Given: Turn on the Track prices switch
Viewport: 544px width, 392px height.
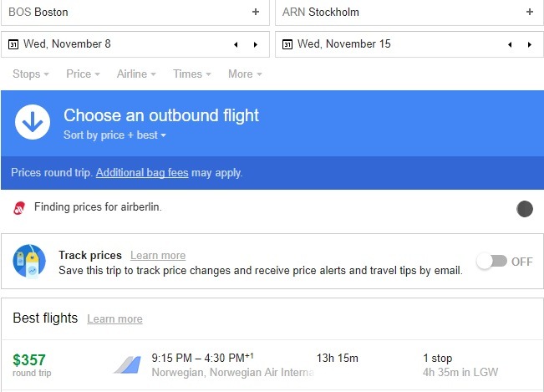Looking at the screenshot, I should pyautogui.click(x=491, y=262).
